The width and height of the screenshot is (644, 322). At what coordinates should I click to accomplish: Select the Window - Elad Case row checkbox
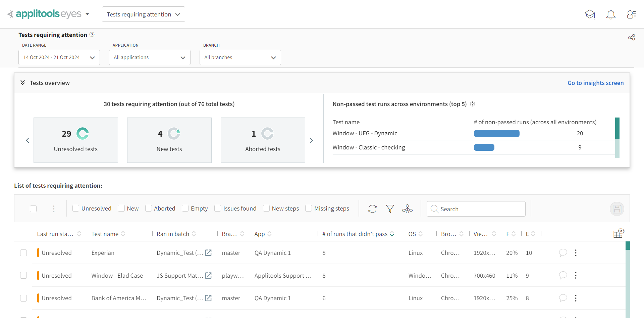click(x=23, y=276)
